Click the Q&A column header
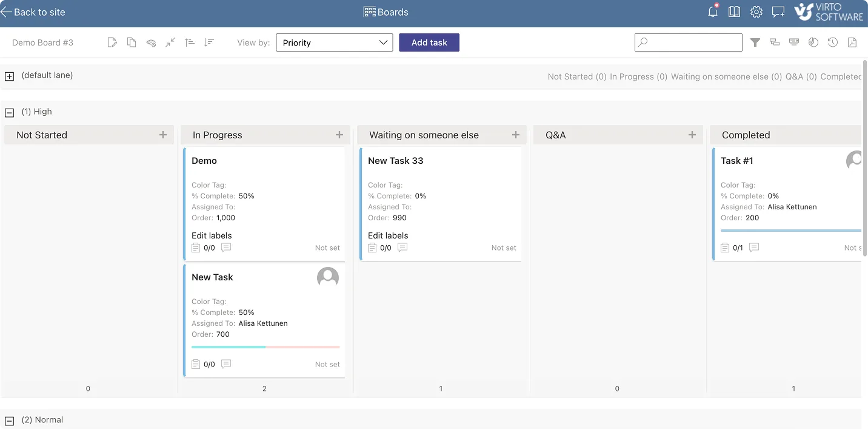 618,135
